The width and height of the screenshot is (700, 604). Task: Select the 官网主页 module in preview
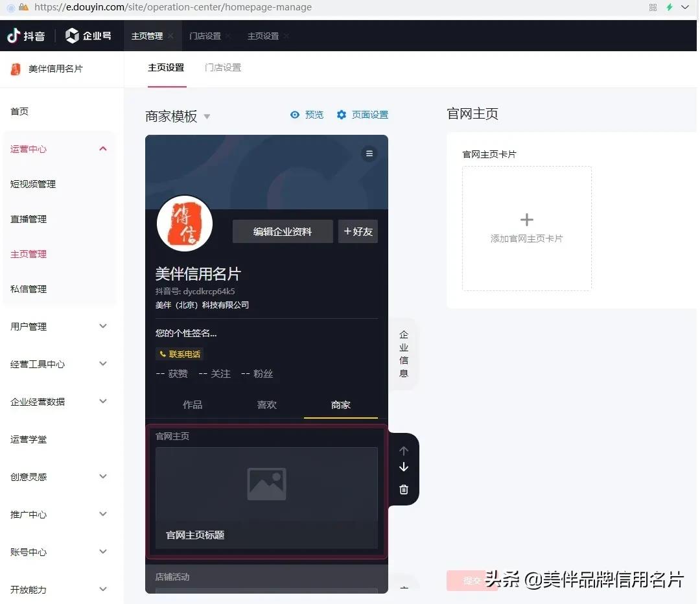266,492
